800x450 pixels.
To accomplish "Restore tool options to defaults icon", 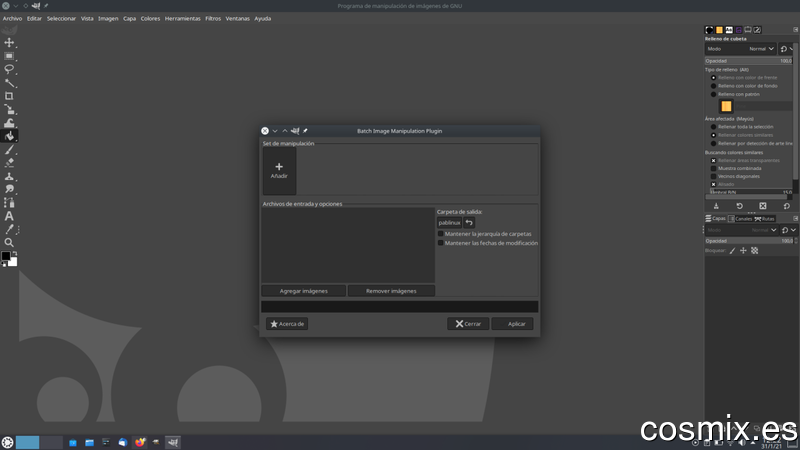I will (786, 206).
